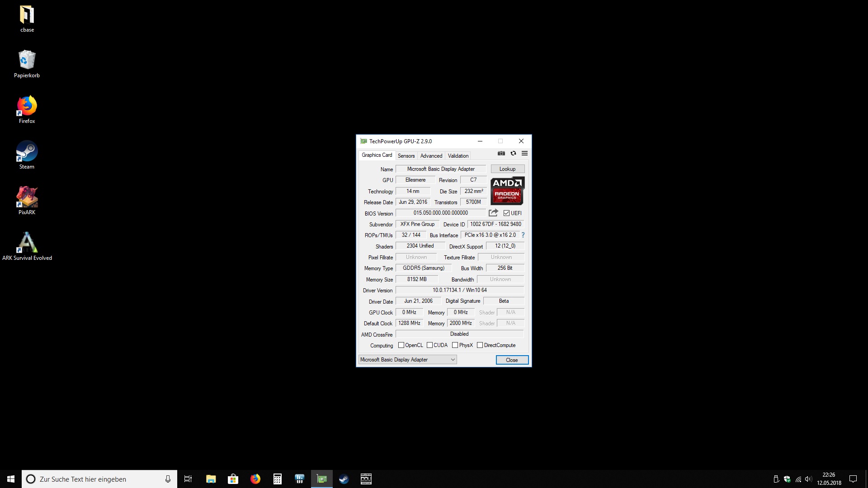Enable the OpenCL checkbox

[x=401, y=345]
